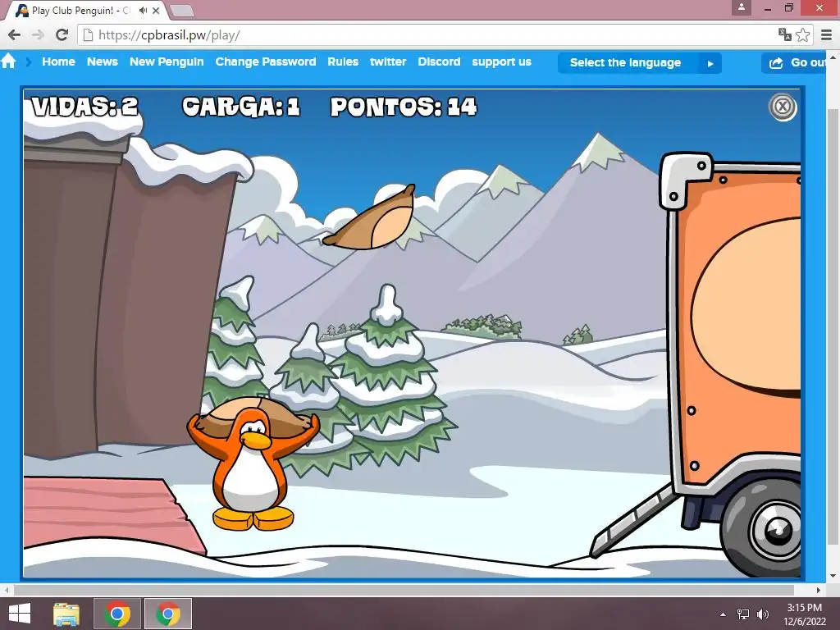
Task: Bookmark this page with the star icon
Action: point(802,34)
